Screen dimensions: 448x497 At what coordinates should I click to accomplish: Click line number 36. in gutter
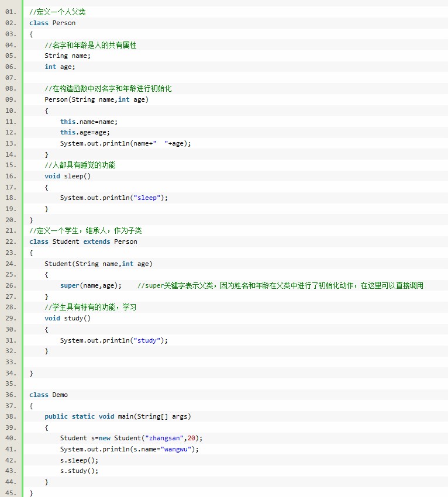pos(11,395)
